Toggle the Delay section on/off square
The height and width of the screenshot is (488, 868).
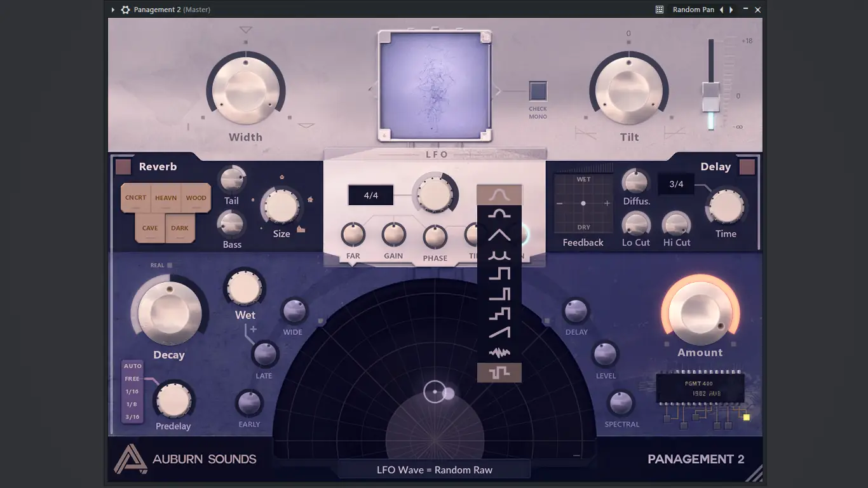[747, 167]
